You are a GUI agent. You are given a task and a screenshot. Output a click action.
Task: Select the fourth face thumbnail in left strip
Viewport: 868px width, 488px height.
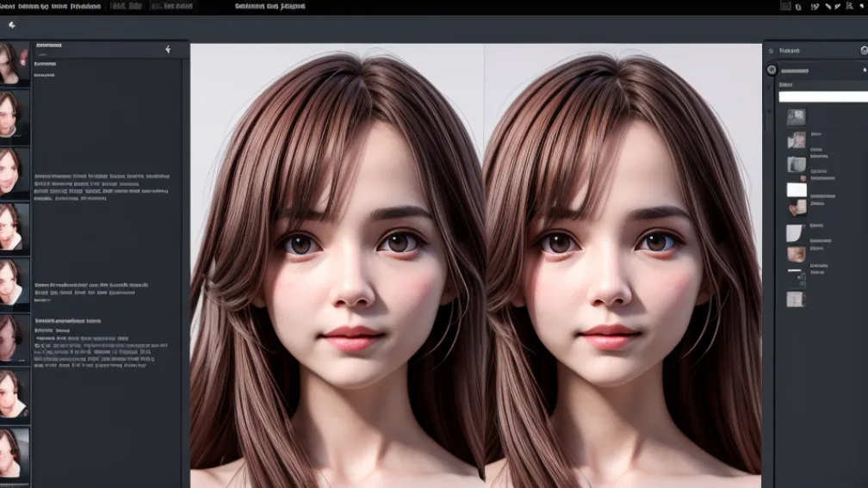[x=15, y=227]
